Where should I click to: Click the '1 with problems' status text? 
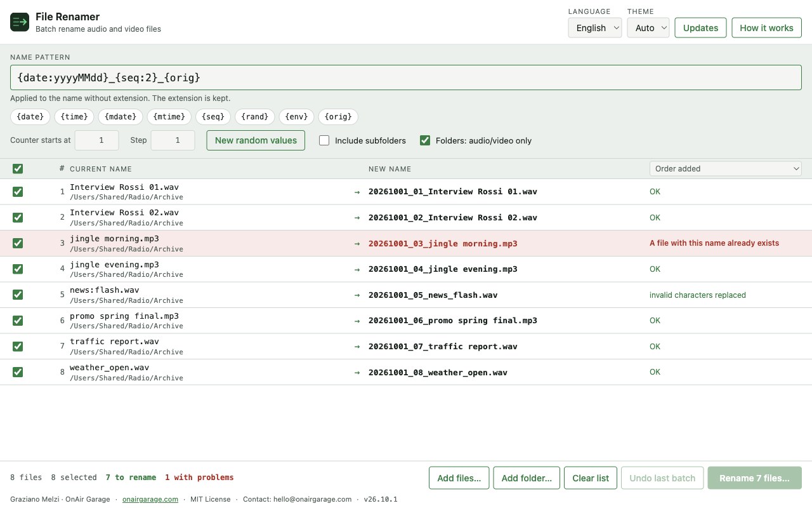[199, 478]
